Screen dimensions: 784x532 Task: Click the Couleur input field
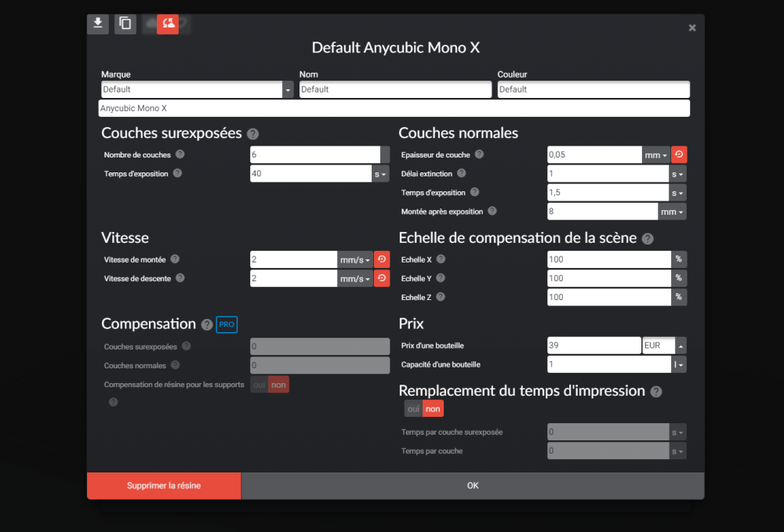[593, 89]
